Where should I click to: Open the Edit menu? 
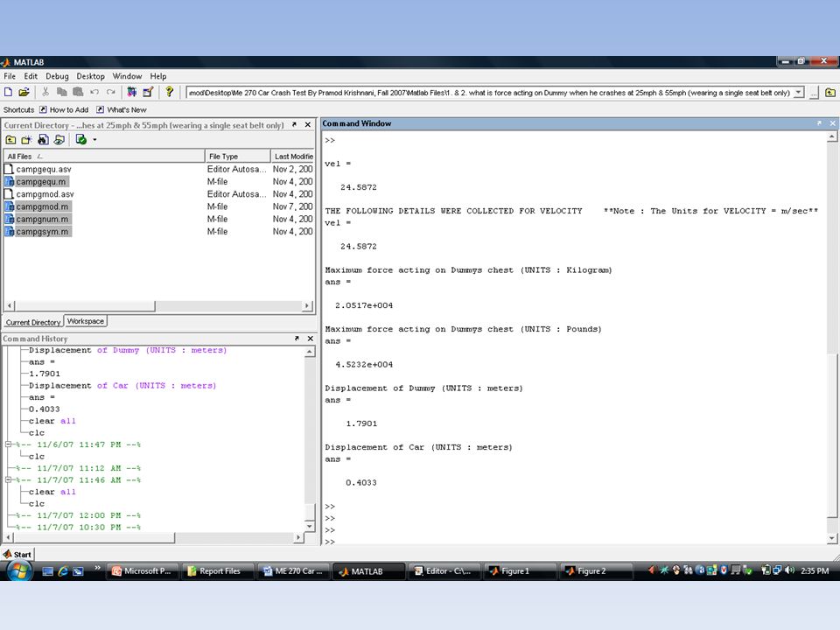[31, 76]
